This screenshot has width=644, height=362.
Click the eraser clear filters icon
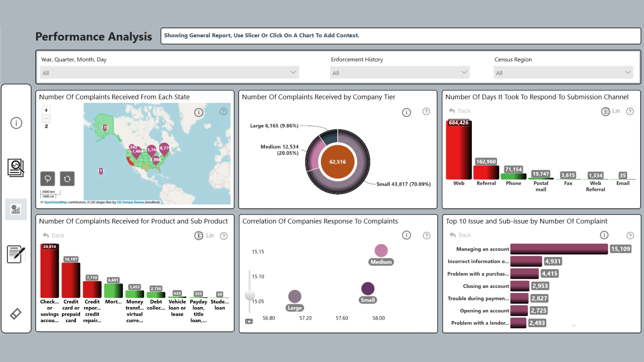pos(16,314)
